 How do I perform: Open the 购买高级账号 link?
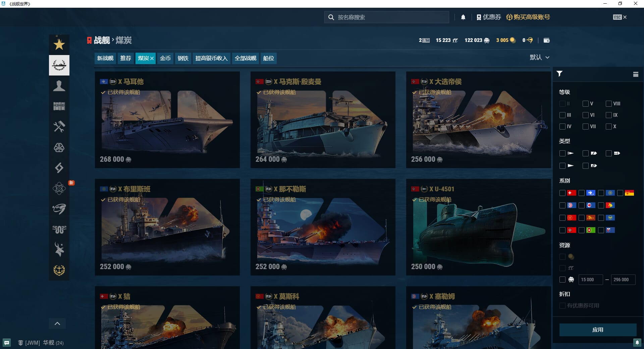point(528,17)
